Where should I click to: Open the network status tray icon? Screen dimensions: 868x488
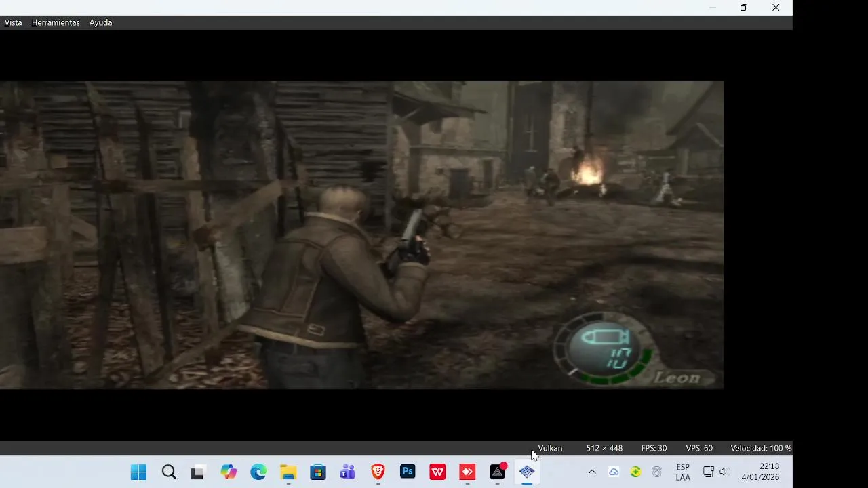pyautogui.click(x=709, y=472)
